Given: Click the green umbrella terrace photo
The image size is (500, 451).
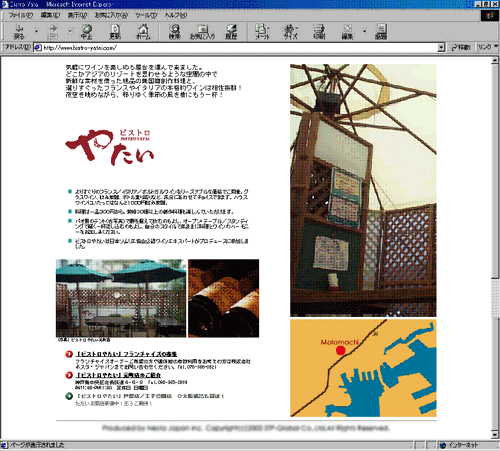Looking at the screenshot, I should pos(121,298).
